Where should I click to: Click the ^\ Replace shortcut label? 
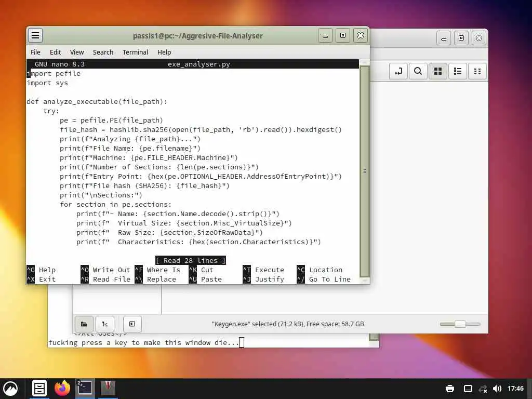(x=156, y=279)
